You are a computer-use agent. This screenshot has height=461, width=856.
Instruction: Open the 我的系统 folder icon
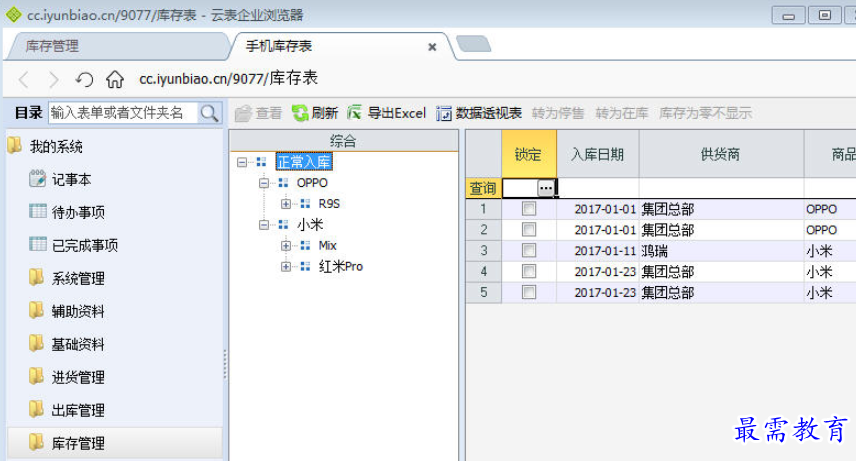(x=15, y=145)
